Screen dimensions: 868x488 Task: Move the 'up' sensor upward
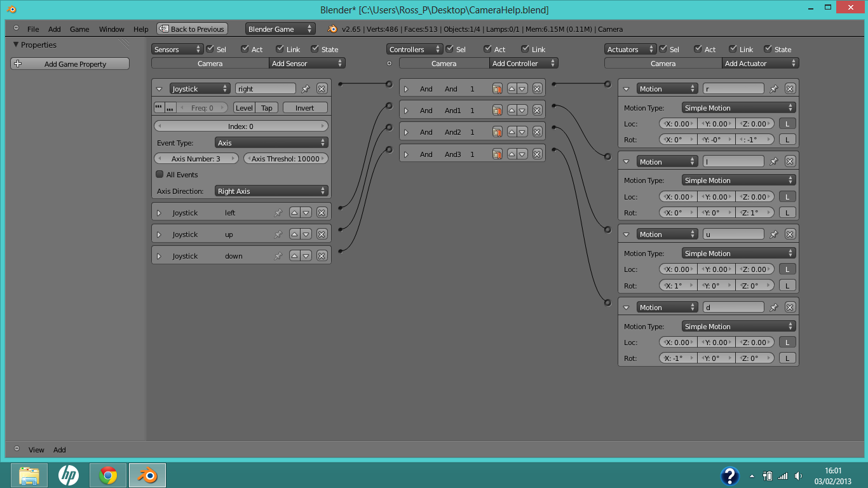coord(294,234)
